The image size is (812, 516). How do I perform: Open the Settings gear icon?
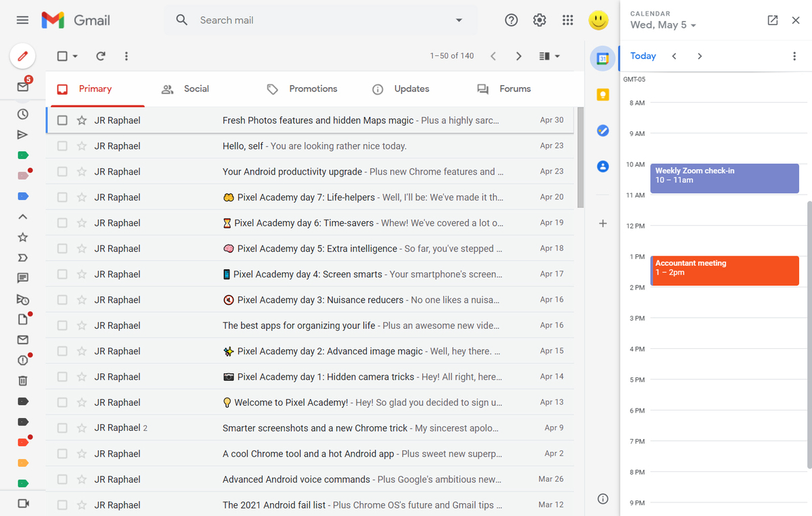[x=539, y=20]
